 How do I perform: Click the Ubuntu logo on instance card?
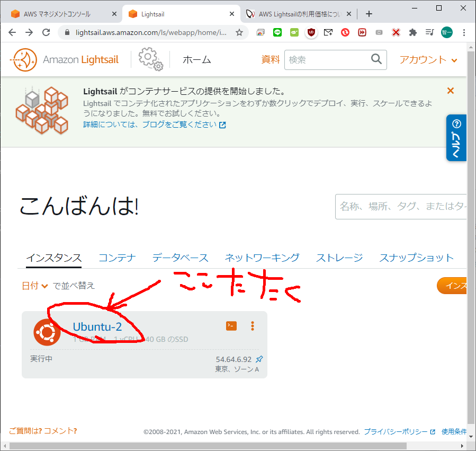tap(47, 332)
